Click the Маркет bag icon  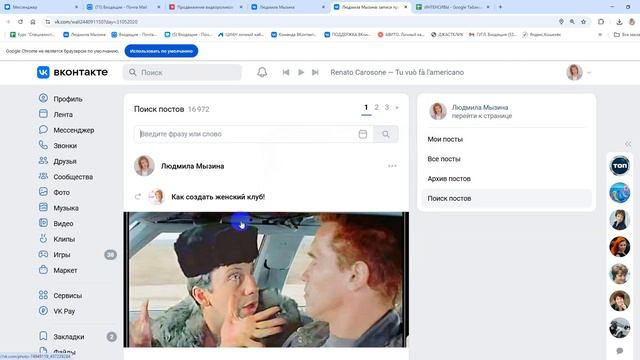pos(43,269)
